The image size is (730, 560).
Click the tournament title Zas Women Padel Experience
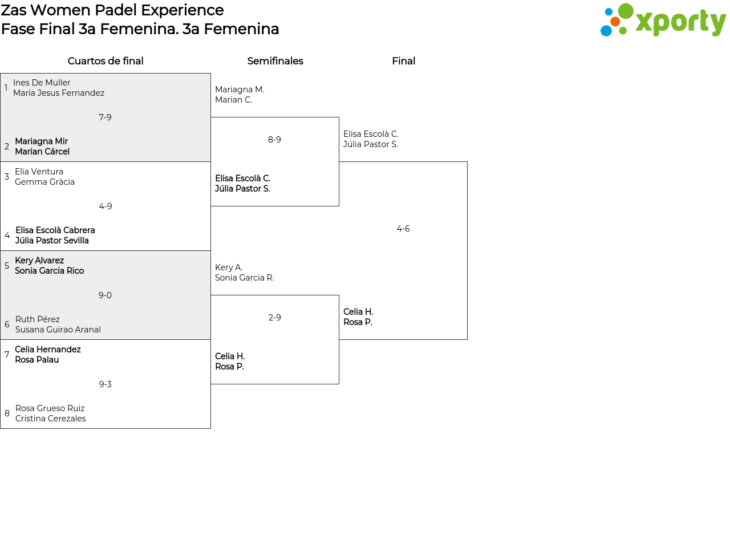click(x=112, y=10)
